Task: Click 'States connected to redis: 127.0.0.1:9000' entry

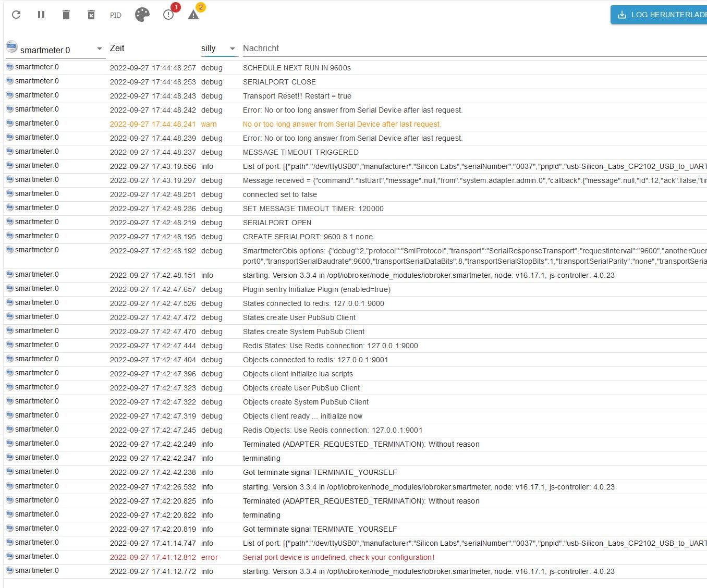Action: coord(313,303)
